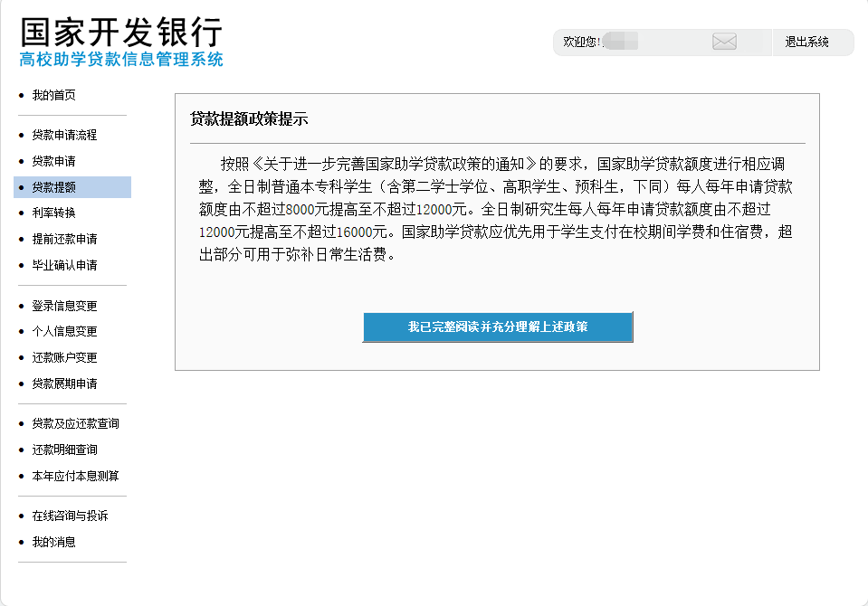This screenshot has height=606, width=868.
Task: Click 高校助学贷款信息管理系统 subtitle
Action: click(121, 59)
